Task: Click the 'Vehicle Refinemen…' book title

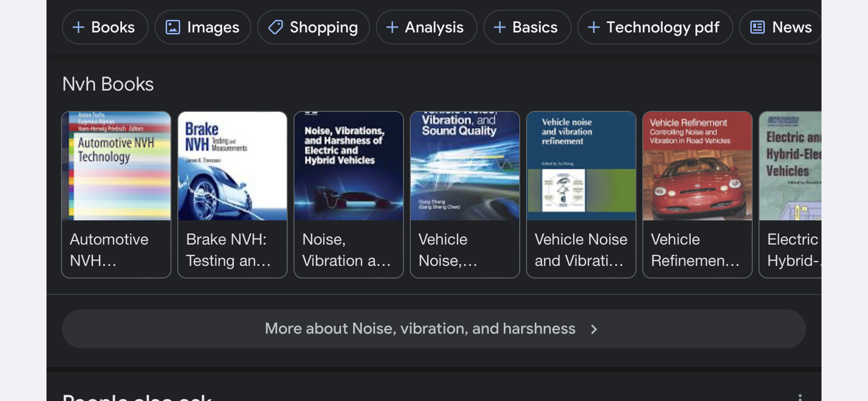Action: [x=695, y=250]
